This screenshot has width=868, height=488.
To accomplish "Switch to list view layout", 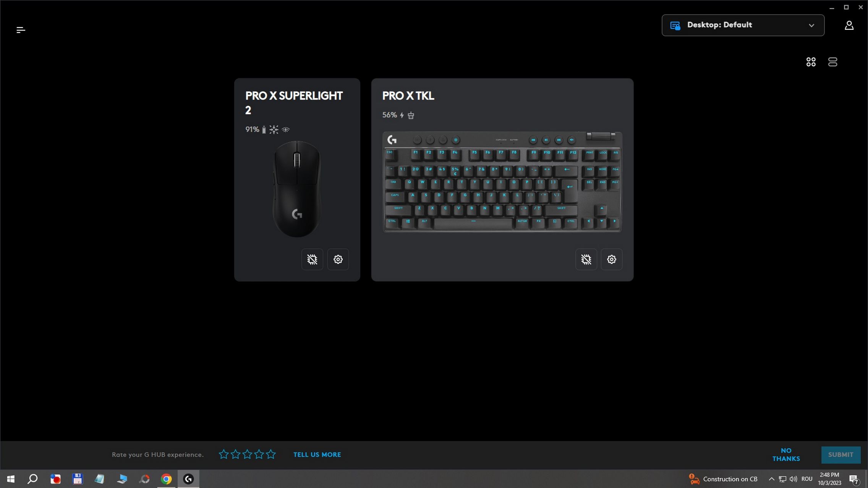I will 832,62.
